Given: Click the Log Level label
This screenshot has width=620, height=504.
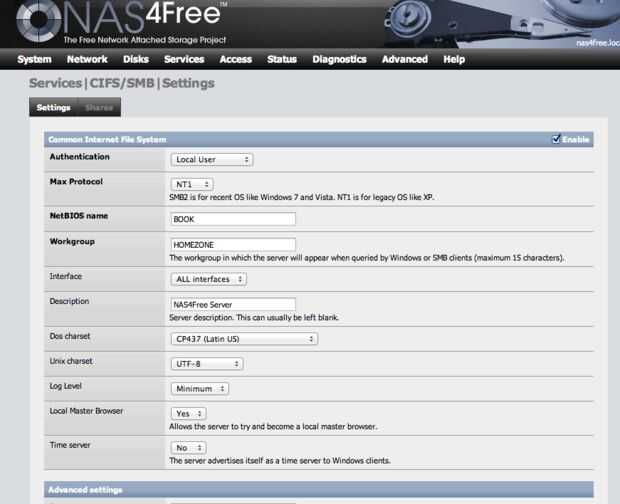Looking at the screenshot, I should pos(65,386).
